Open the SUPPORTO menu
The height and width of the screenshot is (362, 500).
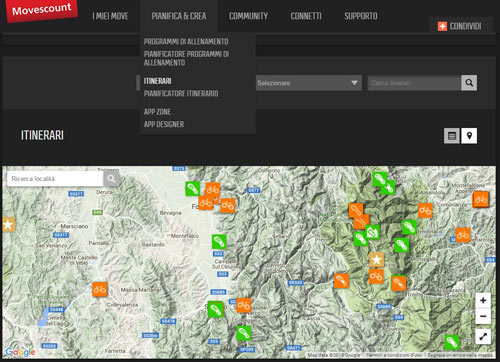pyautogui.click(x=361, y=16)
